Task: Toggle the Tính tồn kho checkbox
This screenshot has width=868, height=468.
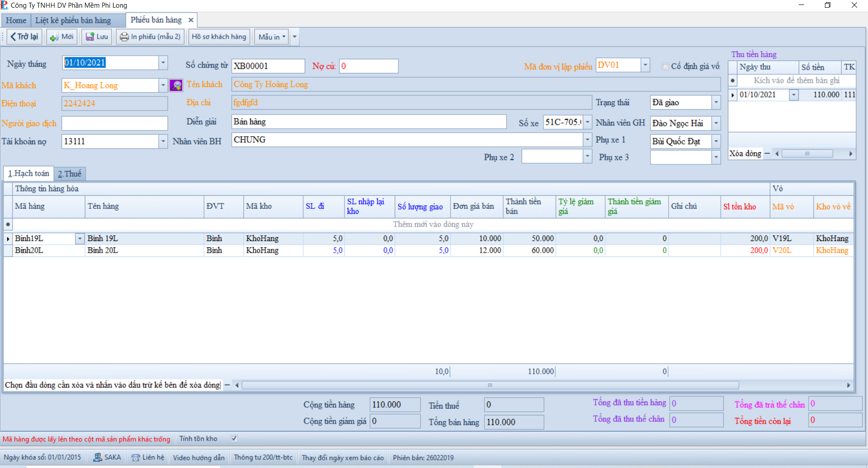Action: coord(234,439)
